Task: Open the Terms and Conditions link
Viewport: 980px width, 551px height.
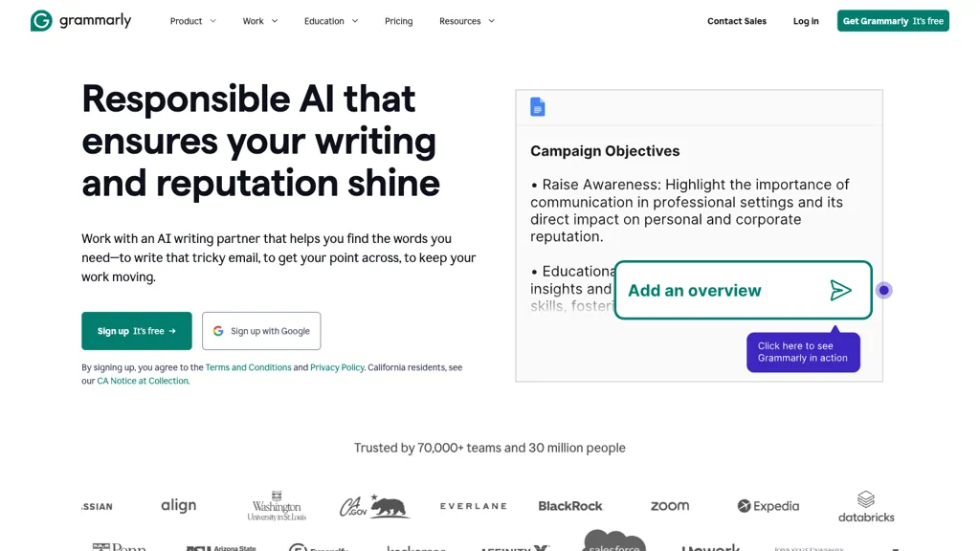Action: 247,366
